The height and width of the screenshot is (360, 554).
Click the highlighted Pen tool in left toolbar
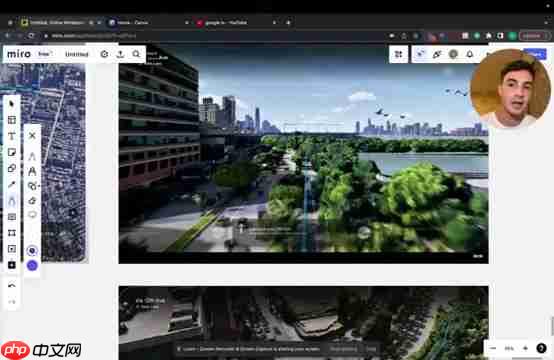point(12,201)
